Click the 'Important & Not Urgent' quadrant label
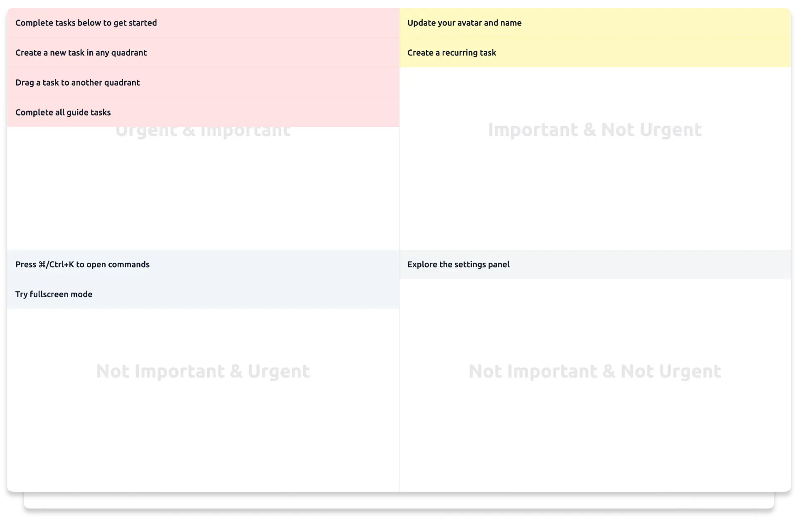Viewport: 798px width, 532px height. click(595, 130)
